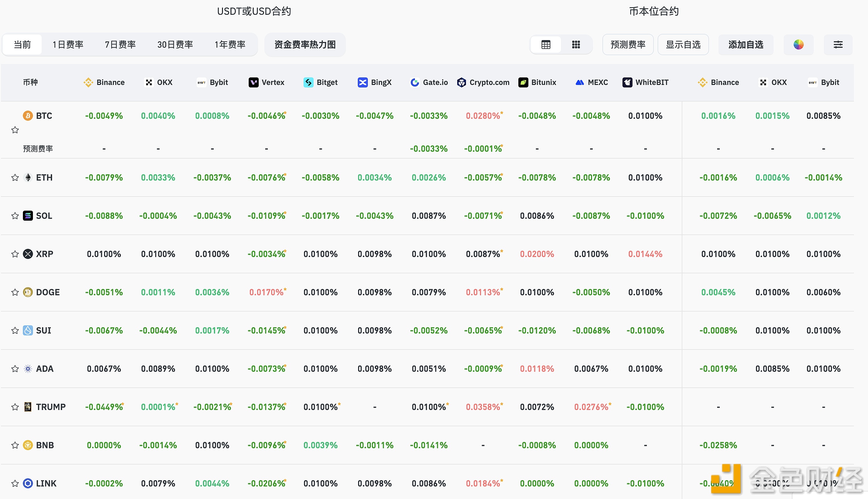The image size is (868, 499).
Task: Click the 添加自选 button
Action: point(746,44)
